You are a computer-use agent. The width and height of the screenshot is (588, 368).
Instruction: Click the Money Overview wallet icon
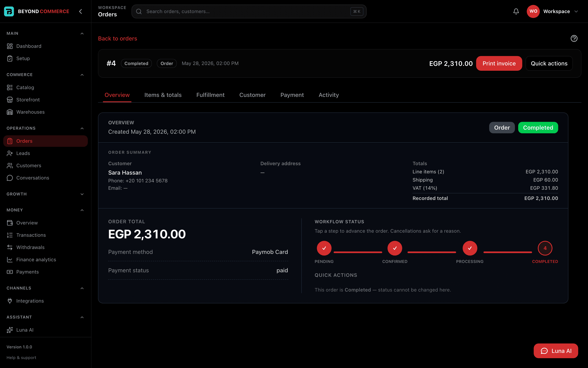[x=10, y=223]
